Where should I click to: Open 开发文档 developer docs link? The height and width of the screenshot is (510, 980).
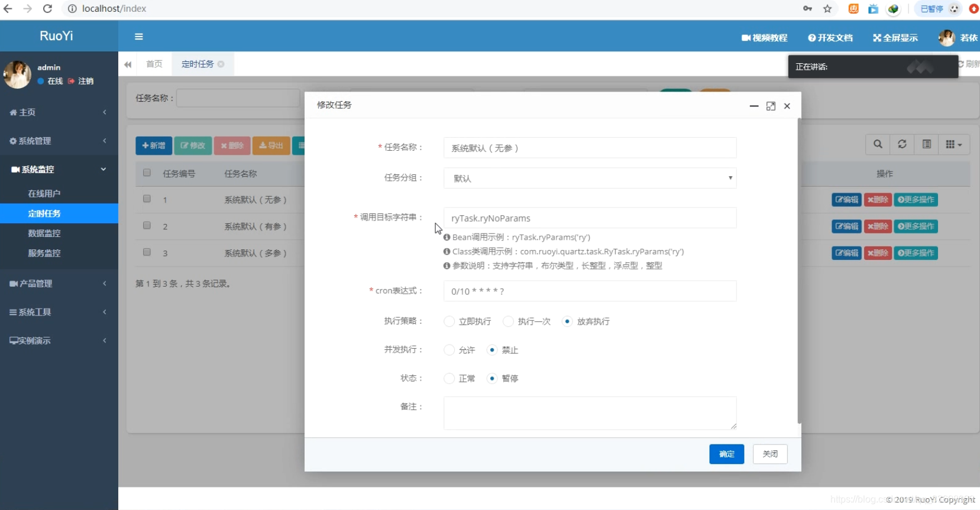[x=830, y=38]
